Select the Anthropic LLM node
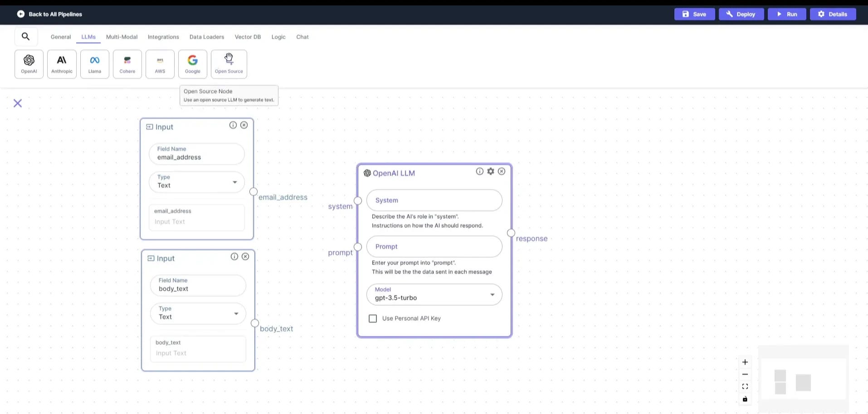The height and width of the screenshot is (414, 868). pyautogui.click(x=61, y=64)
